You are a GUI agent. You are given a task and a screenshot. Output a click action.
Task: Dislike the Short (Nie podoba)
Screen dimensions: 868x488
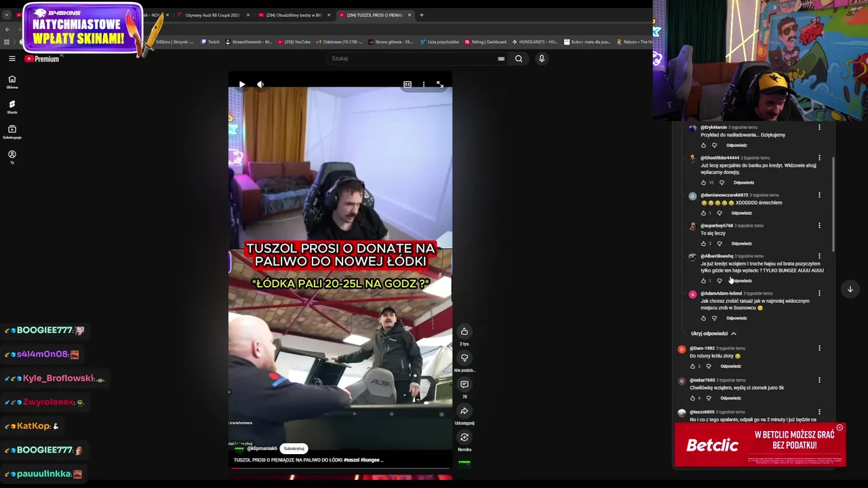pos(465,358)
